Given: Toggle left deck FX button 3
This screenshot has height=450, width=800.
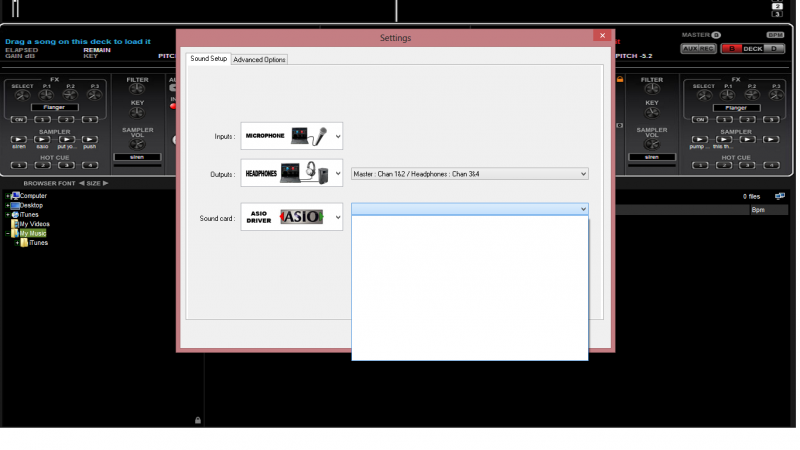Looking at the screenshot, I should (x=90, y=119).
